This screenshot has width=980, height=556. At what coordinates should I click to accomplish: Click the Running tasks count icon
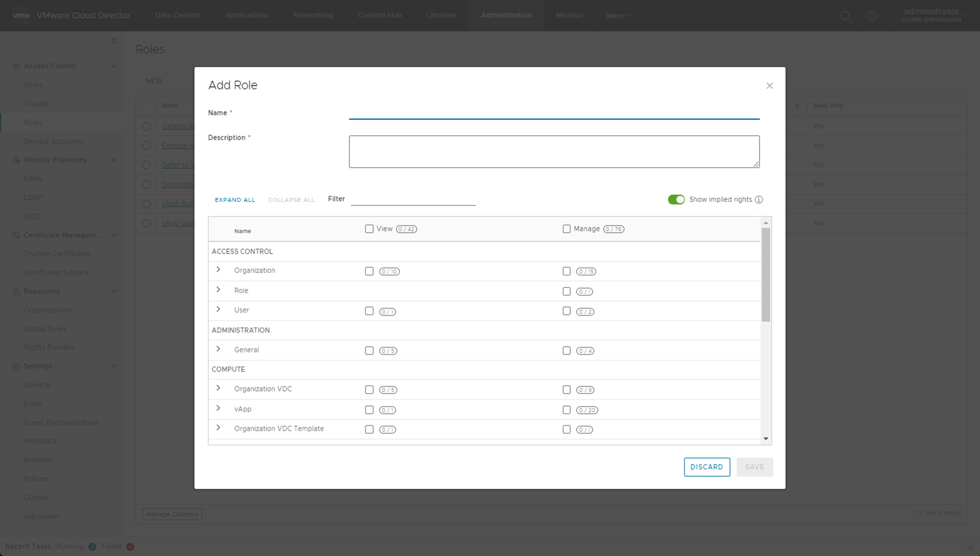tap(92, 546)
